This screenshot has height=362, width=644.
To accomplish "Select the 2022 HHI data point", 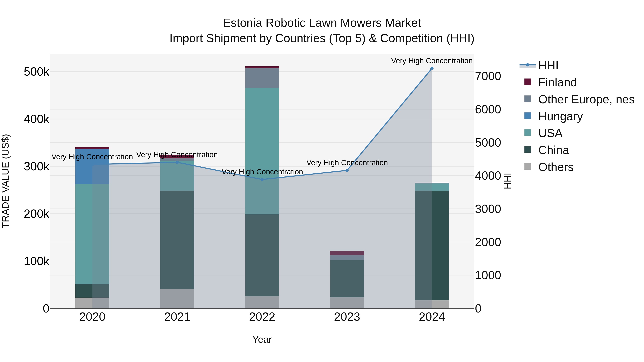I will (x=262, y=179).
